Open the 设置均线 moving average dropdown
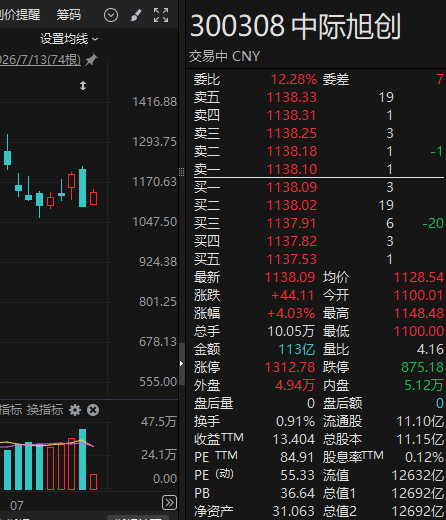The image size is (446, 520). tap(69, 39)
